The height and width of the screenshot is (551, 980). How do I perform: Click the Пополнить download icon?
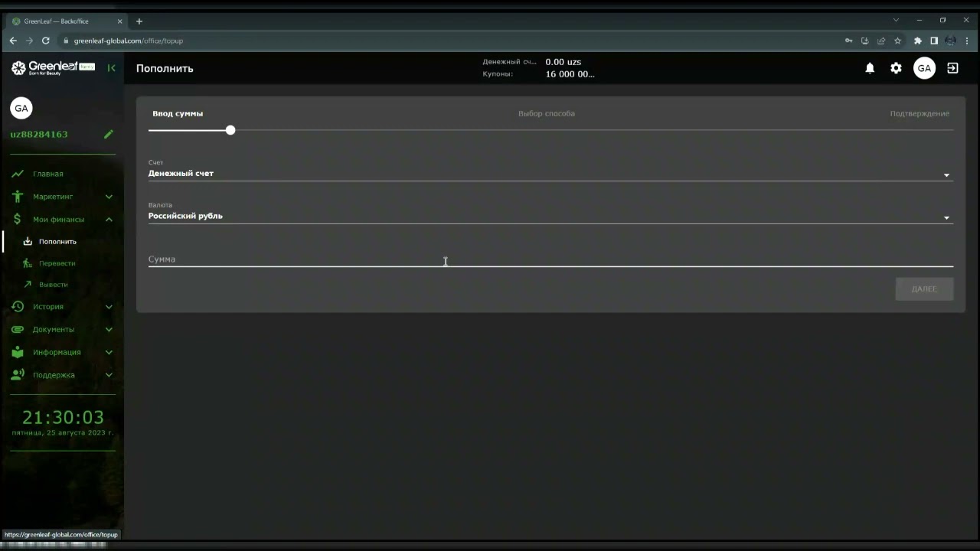[28, 241]
